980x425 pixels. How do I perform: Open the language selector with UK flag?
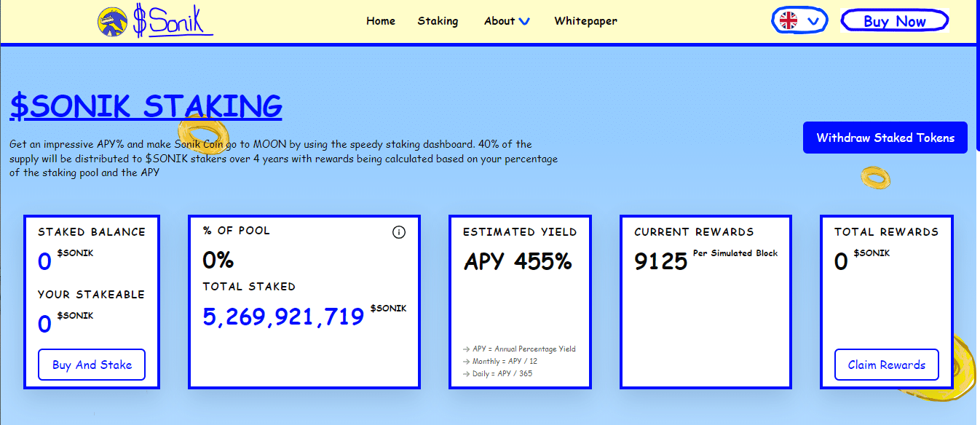pos(799,20)
